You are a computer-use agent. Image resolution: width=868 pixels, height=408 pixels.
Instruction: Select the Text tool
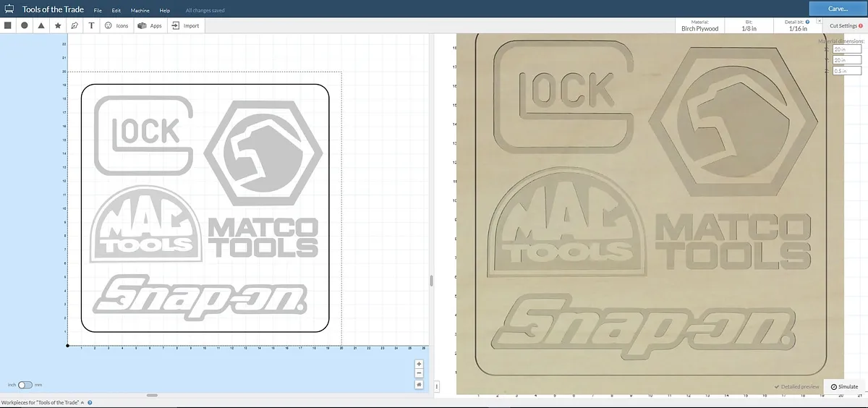pos(92,25)
